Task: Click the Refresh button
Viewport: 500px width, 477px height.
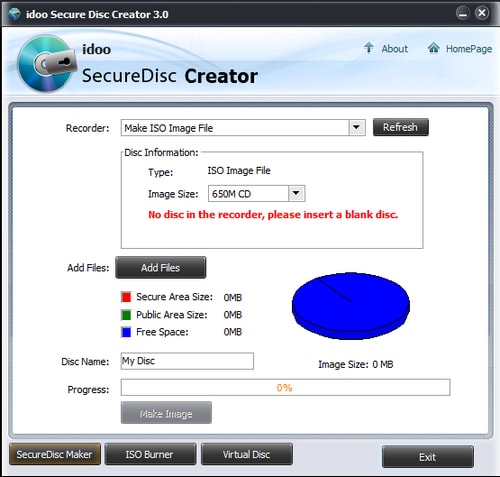Action: 400,127
